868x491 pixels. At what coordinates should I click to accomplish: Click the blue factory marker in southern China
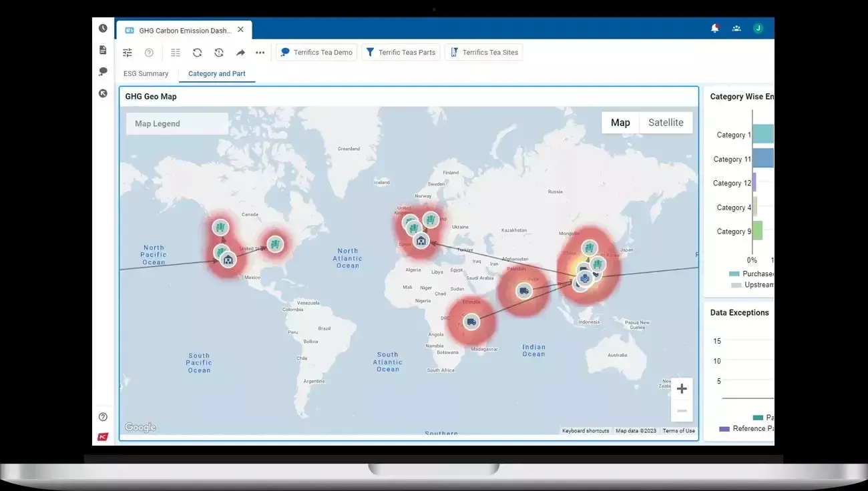click(584, 279)
